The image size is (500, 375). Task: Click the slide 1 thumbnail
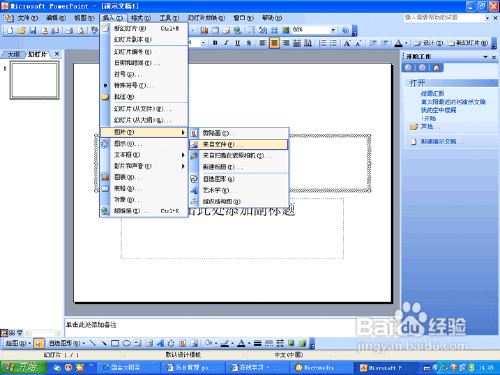click(x=35, y=80)
